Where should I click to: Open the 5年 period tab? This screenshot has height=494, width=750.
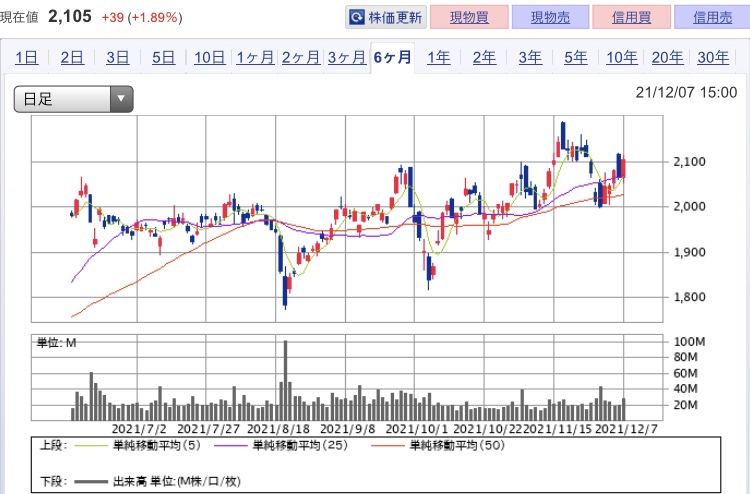575,57
